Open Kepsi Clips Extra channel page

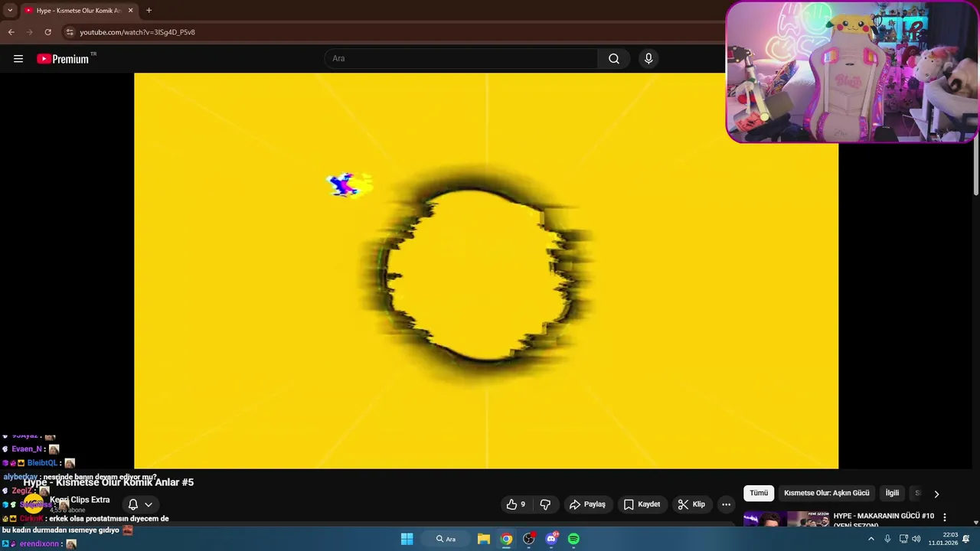(x=80, y=500)
